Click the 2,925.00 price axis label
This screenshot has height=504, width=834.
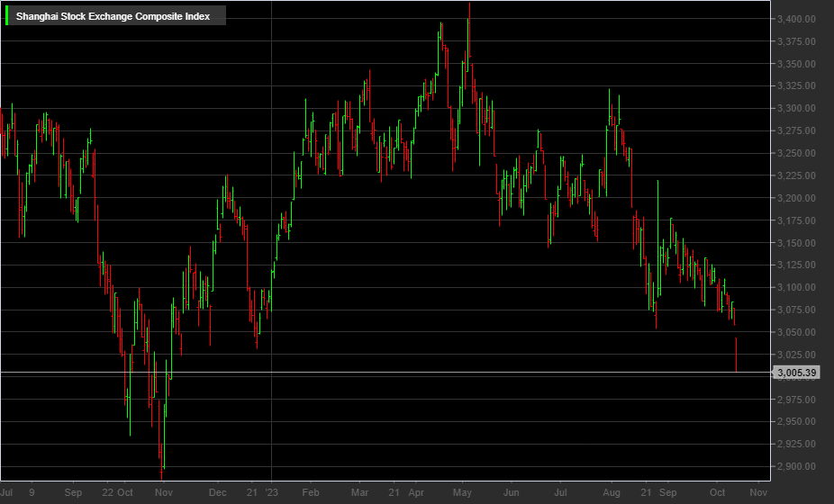[796, 444]
